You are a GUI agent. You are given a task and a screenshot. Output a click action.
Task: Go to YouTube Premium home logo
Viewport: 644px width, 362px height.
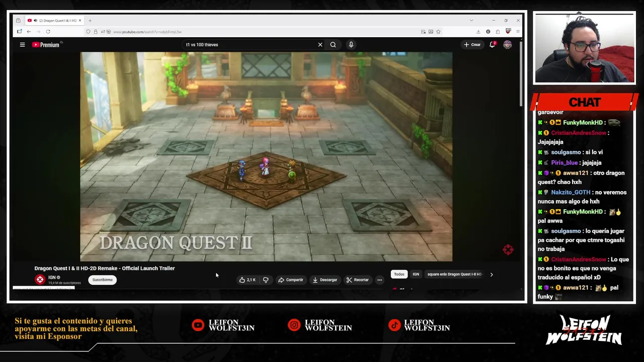(46, 45)
